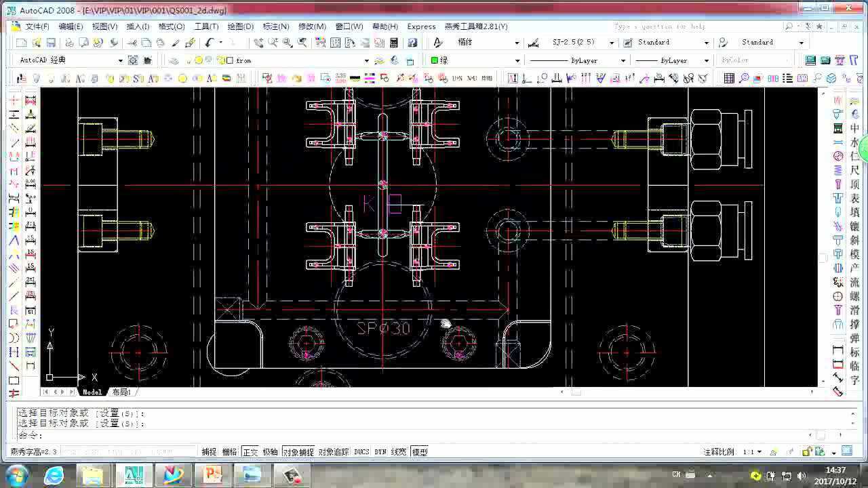This screenshot has height=488, width=868.
Task: Click the 弹 icon in right toolbar
Action: (854, 338)
